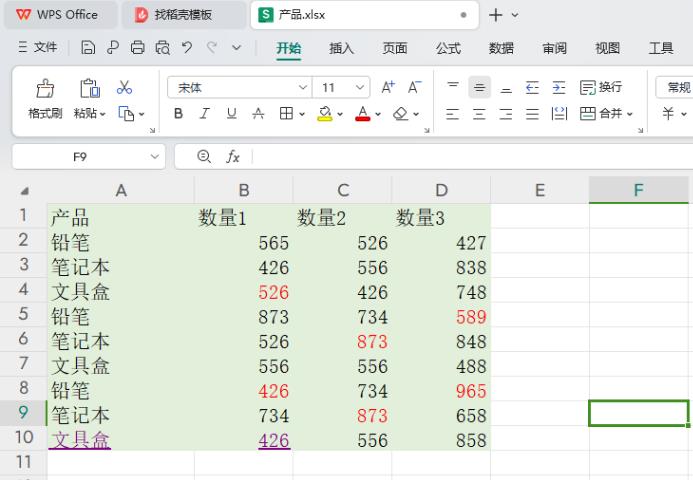Open hyperlink 426 in cell B10
Image resolution: width=693 pixels, height=480 pixels.
274,440
